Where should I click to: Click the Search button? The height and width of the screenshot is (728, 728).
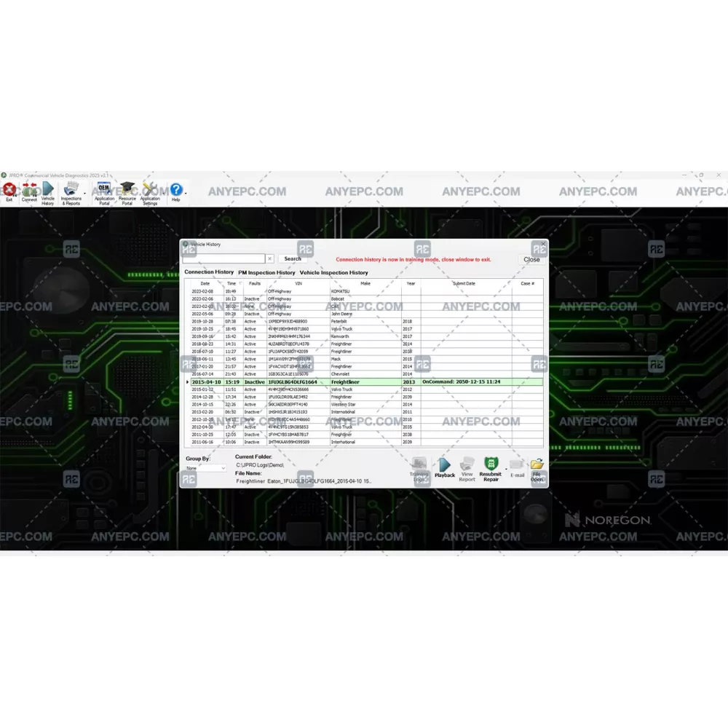click(293, 258)
